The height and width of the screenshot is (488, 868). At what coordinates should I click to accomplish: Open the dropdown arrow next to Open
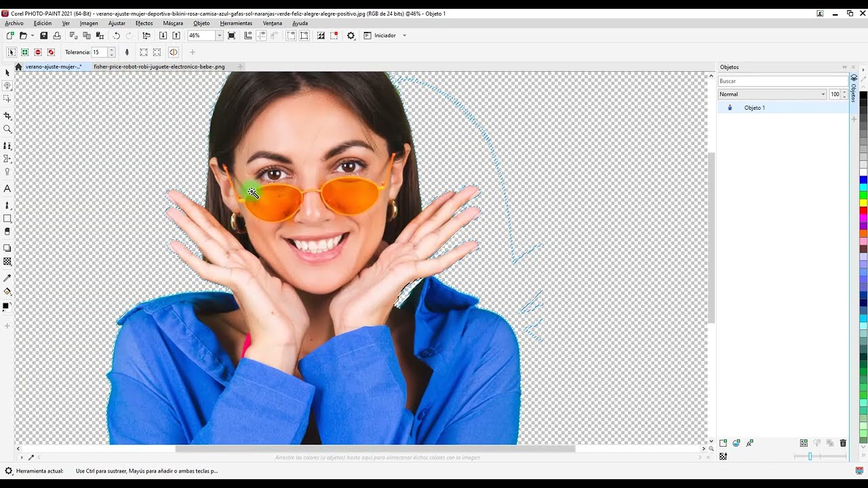pyautogui.click(x=32, y=35)
